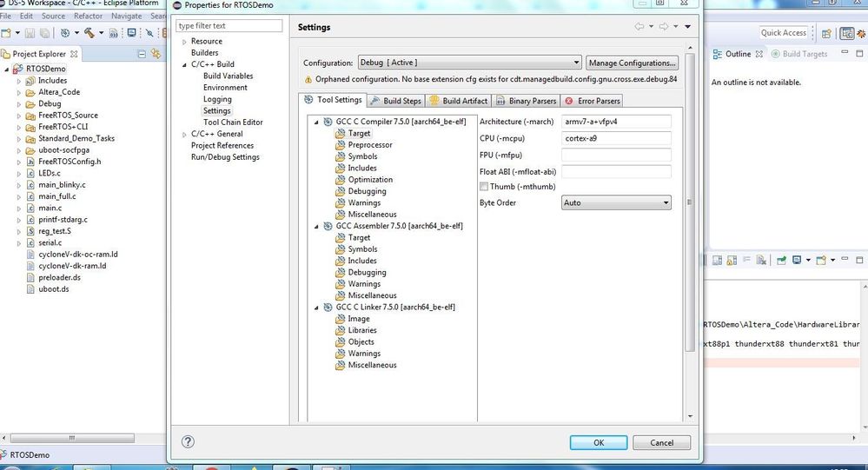Open Miscellaneous settings under GCC C Linker

(x=366, y=366)
